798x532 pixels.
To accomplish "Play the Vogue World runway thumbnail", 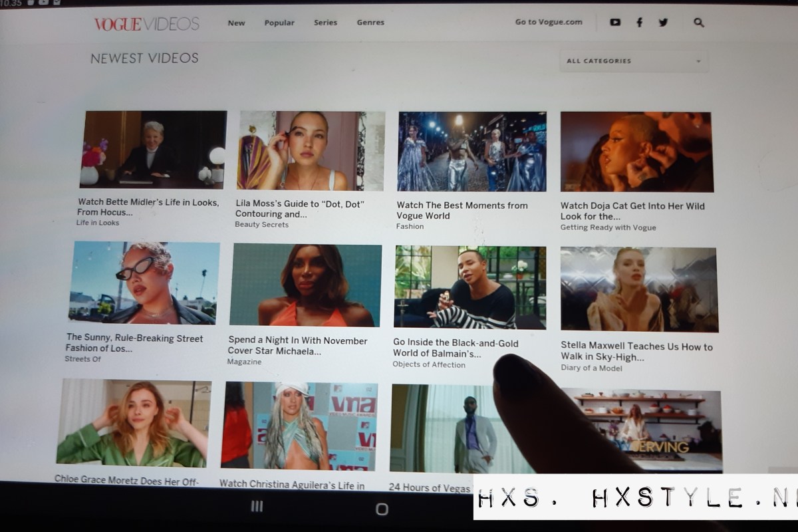I will click(471, 152).
